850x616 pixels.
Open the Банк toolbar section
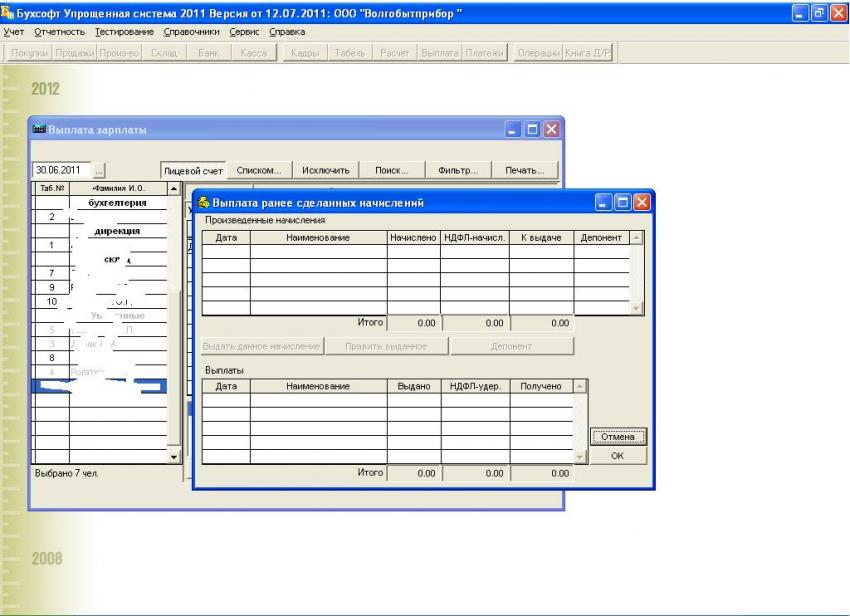coord(208,51)
